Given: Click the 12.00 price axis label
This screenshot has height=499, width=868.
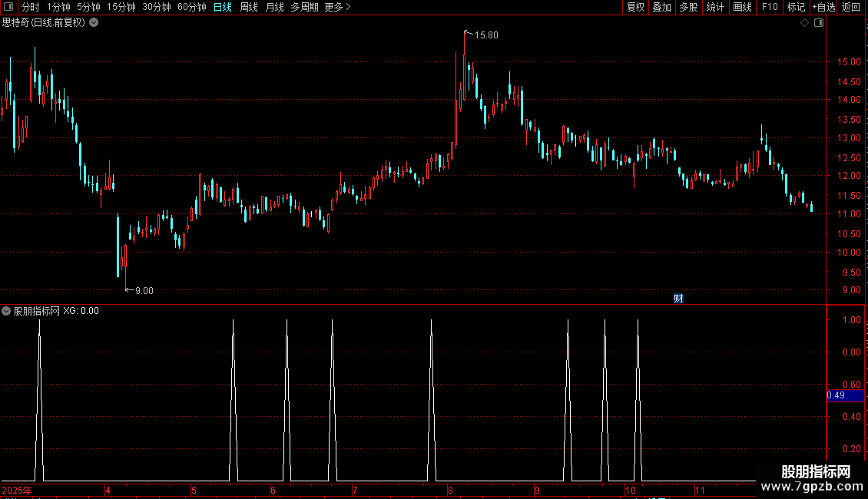Looking at the screenshot, I should [849, 176].
